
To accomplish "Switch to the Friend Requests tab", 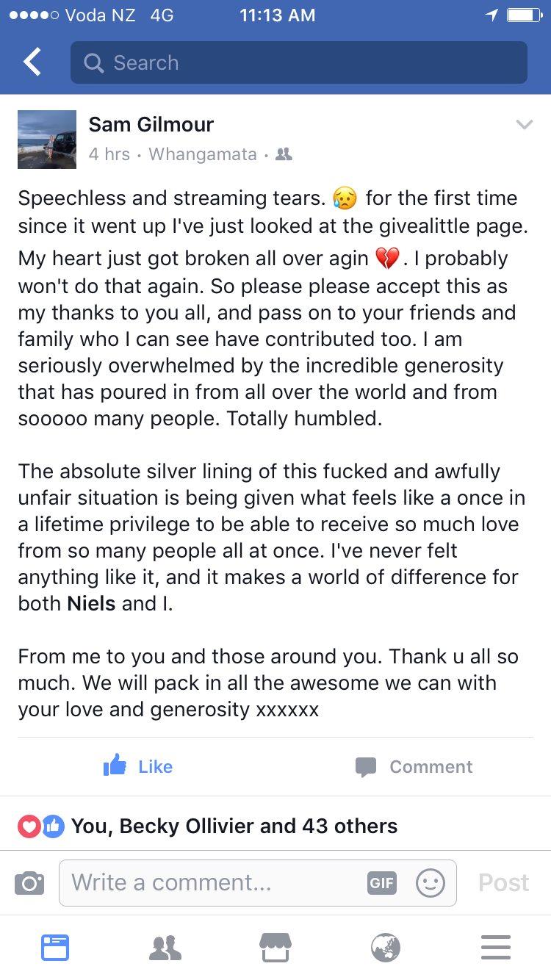I will coord(165,948).
